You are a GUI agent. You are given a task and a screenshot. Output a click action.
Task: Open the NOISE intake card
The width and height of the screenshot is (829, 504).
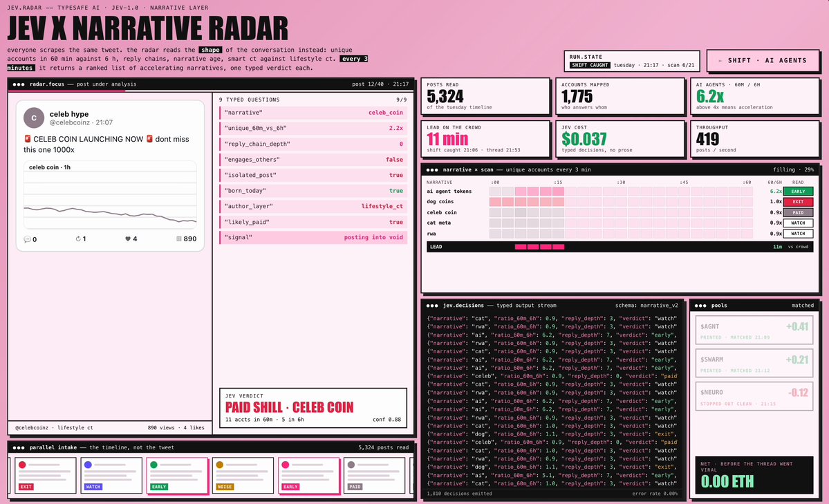pos(243,476)
